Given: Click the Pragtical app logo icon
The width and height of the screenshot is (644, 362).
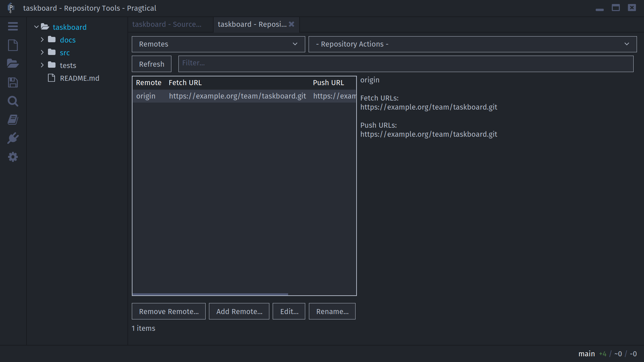Looking at the screenshot, I should 11,8.
